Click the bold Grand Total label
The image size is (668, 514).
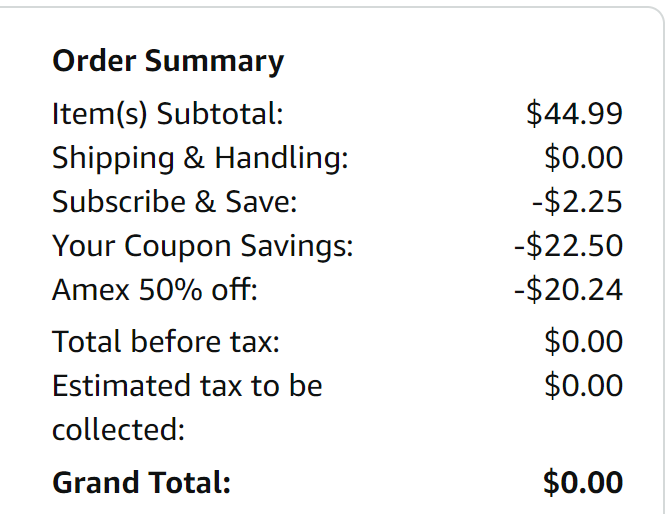(x=142, y=483)
